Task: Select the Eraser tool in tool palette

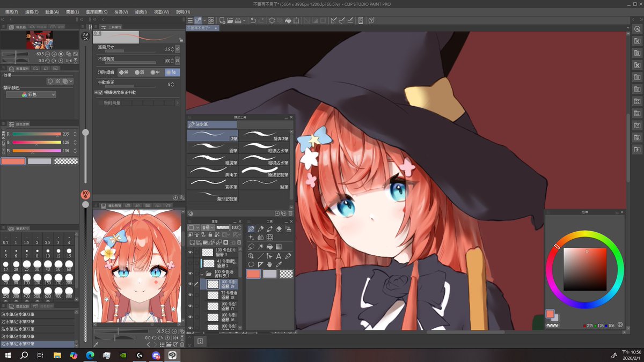Action: [279, 229]
